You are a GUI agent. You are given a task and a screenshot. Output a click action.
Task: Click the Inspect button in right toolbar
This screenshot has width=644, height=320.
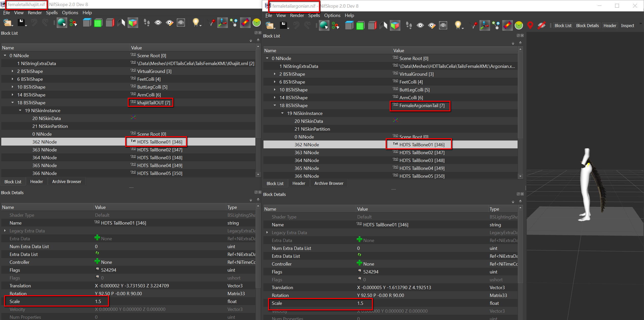click(x=627, y=26)
